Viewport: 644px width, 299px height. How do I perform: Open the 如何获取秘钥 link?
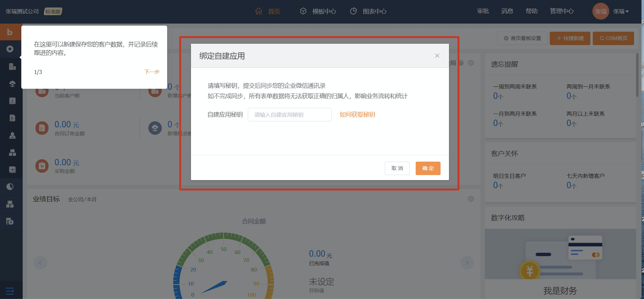click(357, 114)
